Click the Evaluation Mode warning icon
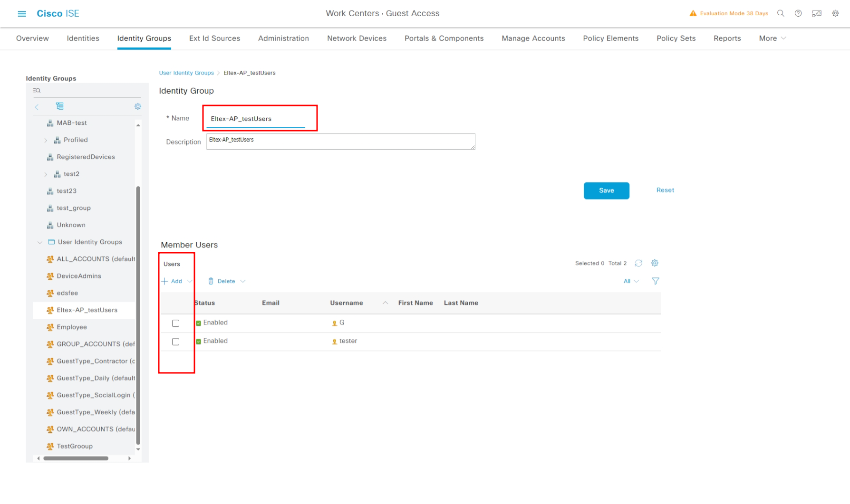Viewport: 850px width, 504px height. [693, 13]
